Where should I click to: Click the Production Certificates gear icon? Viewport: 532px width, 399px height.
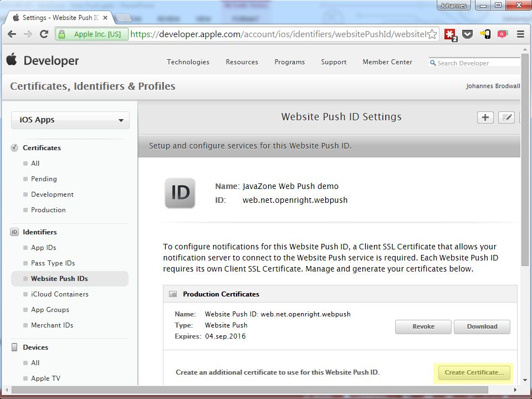[173, 294]
